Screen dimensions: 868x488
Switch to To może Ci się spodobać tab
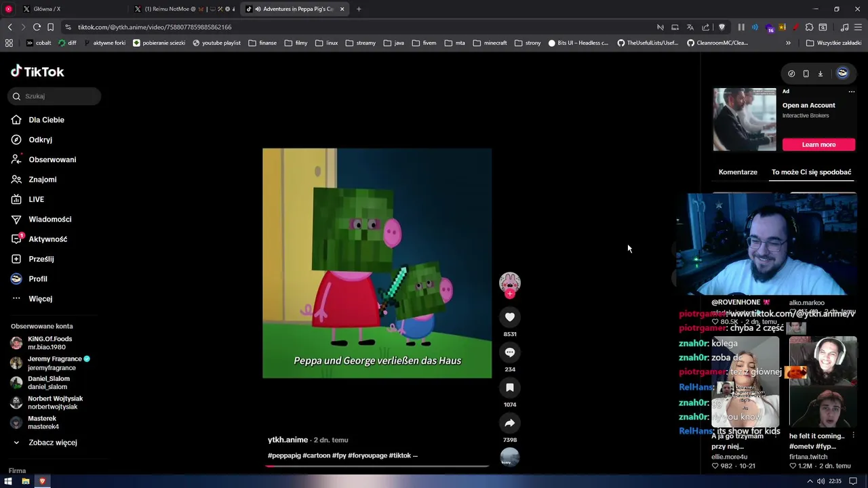point(811,172)
